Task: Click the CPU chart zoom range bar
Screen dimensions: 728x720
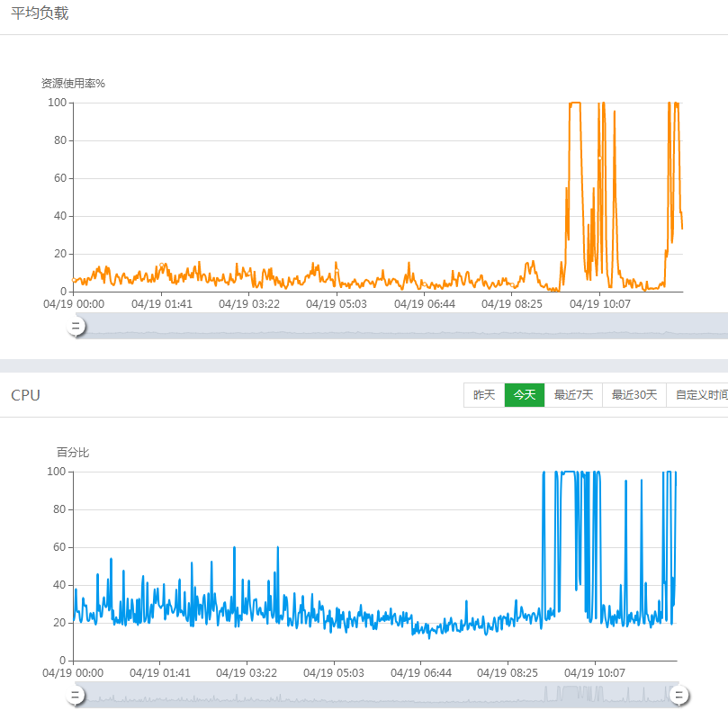Action: click(x=377, y=695)
